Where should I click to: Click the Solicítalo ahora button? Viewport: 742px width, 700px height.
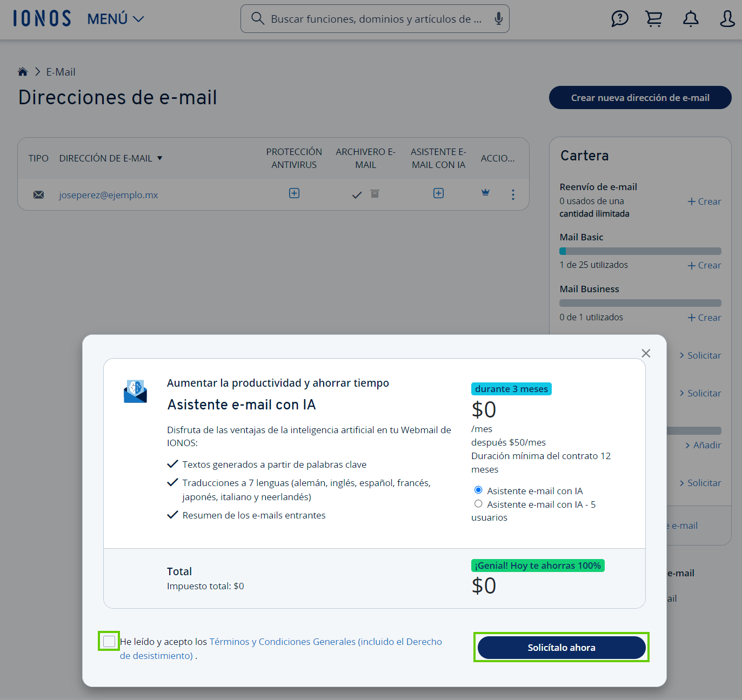(x=561, y=648)
